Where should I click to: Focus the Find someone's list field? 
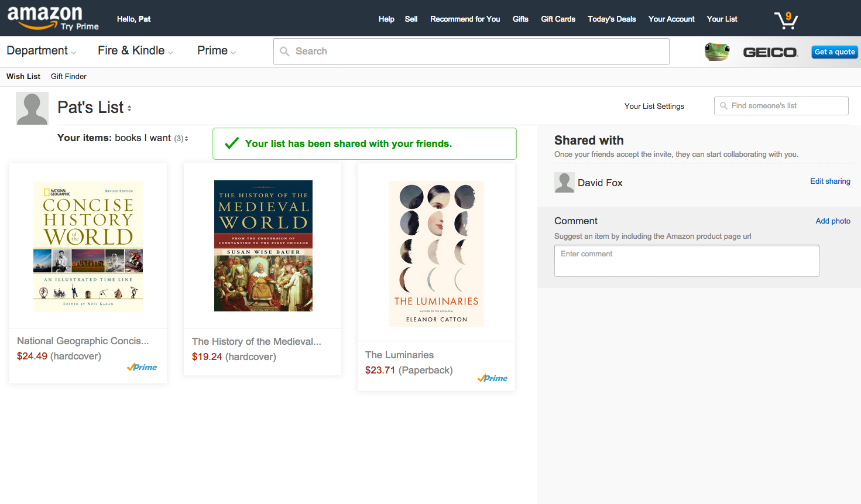(x=781, y=106)
